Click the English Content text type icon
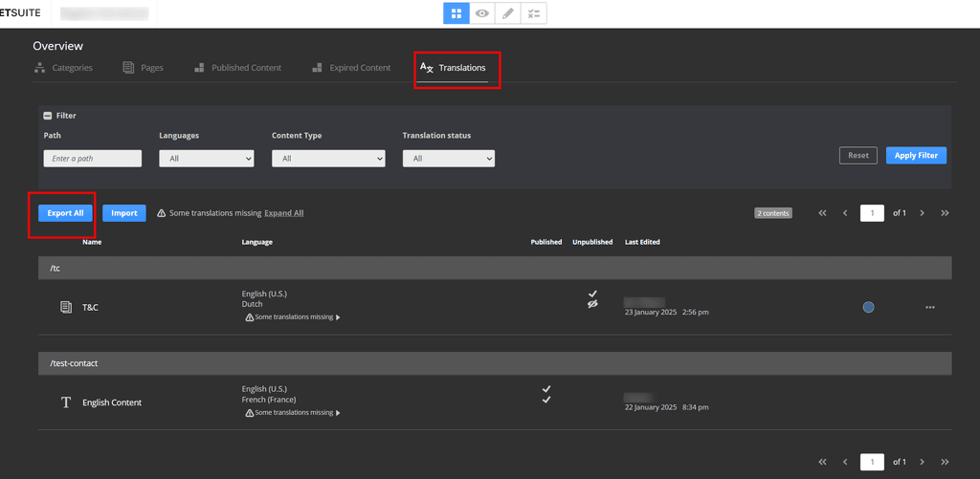 pyautogui.click(x=66, y=403)
